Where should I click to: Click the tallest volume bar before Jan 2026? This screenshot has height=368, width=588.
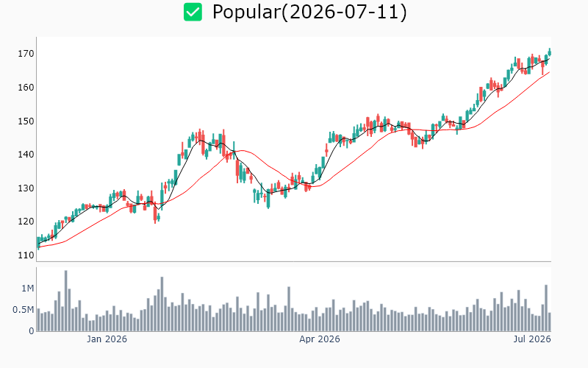66,301
